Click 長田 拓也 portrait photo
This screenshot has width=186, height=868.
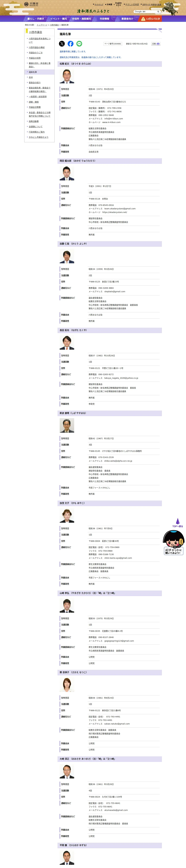pyautogui.click(x=67, y=343)
